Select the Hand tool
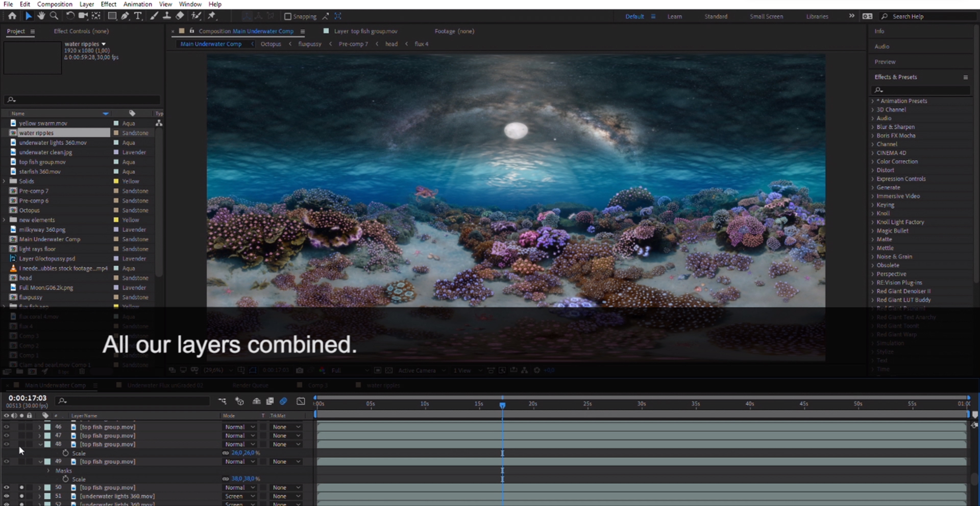The image size is (980, 506). pos(41,16)
